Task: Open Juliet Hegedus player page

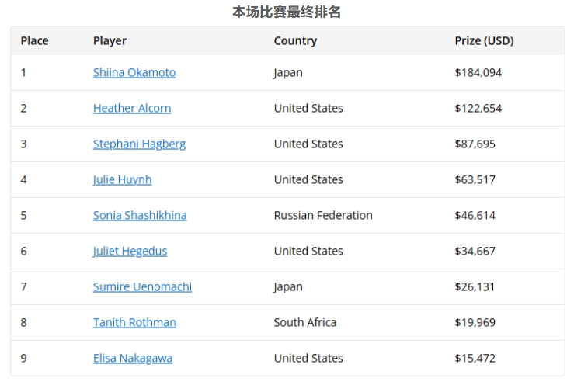Action: tap(130, 251)
